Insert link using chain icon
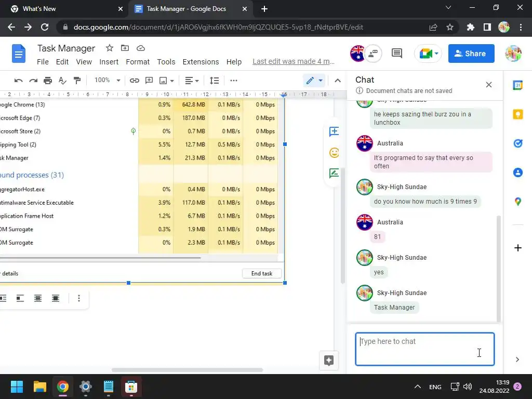This screenshot has width=532, height=399. pos(135,81)
